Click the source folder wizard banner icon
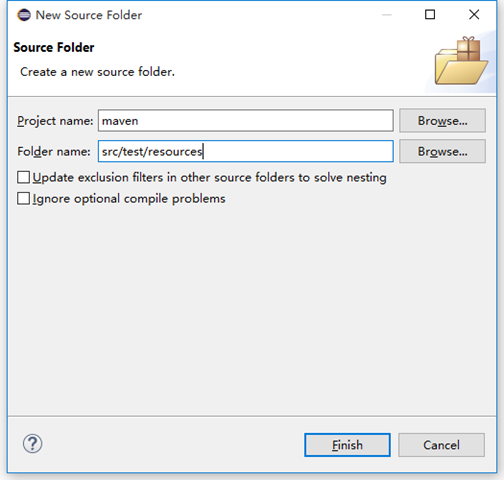 (x=461, y=61)
